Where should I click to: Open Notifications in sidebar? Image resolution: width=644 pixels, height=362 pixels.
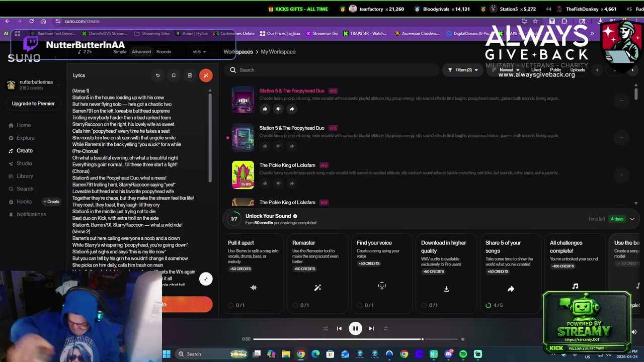pos(31,214)
